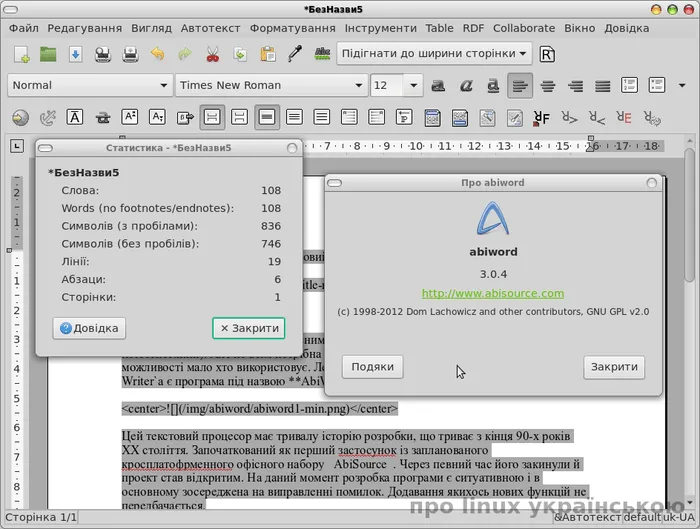Click the revision R icon after zoom box
This screenshot has width=700, height=529.
547,54
